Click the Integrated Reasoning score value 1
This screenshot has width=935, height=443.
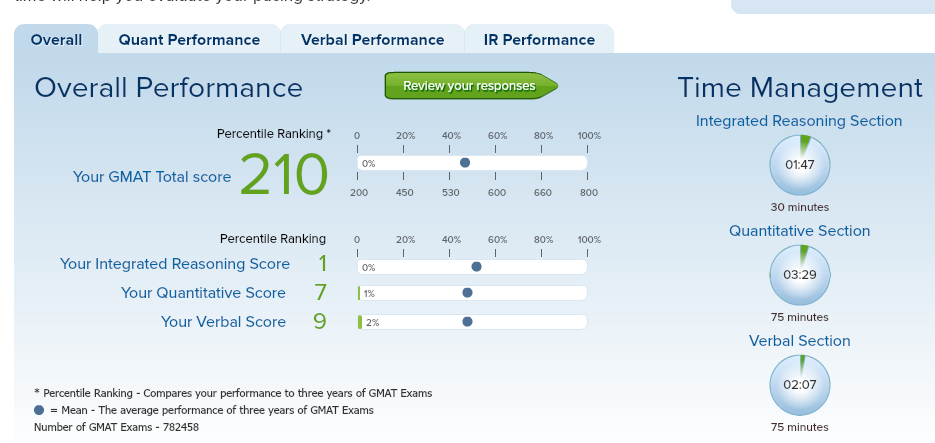coord(323,264)
